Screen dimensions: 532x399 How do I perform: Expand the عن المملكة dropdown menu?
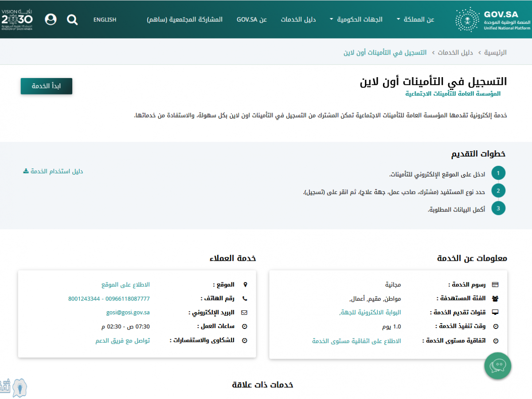click(415, 20)
